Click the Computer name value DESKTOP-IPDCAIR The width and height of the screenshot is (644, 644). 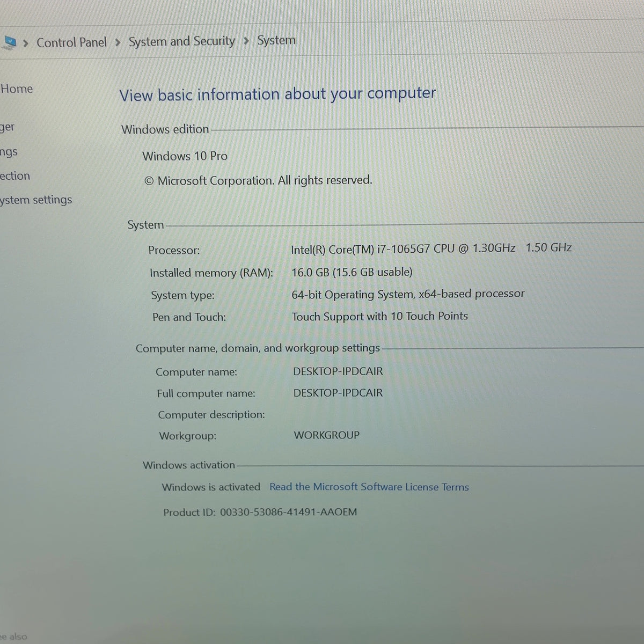click(338, 371)
